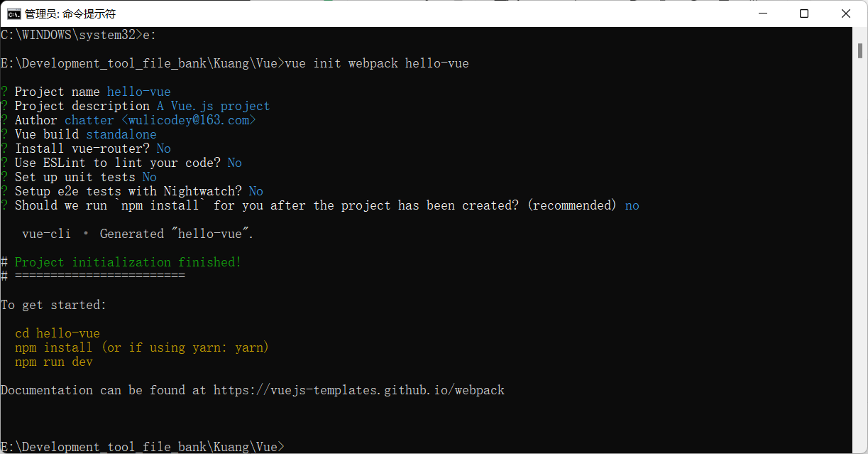868x454 pixels.
Task: Click the 'Set up unit tests' line
Action: tap(79, 177)
